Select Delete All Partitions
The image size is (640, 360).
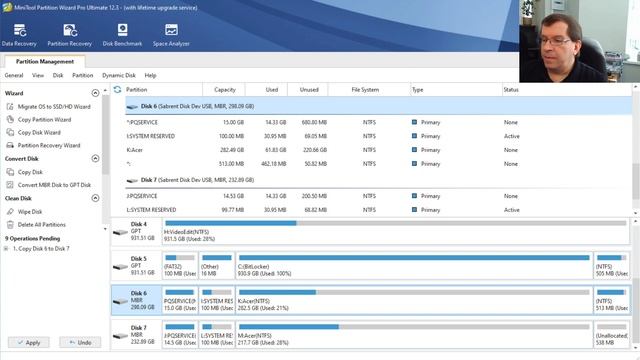[x=41, y=224]
